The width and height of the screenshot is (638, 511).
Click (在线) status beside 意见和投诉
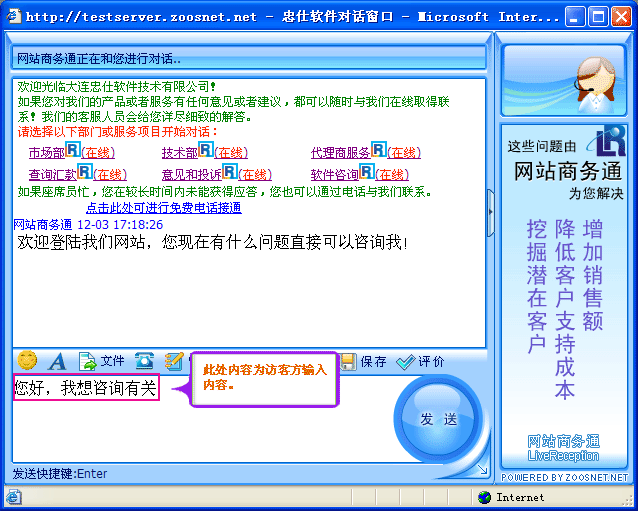tap(255, 175)
